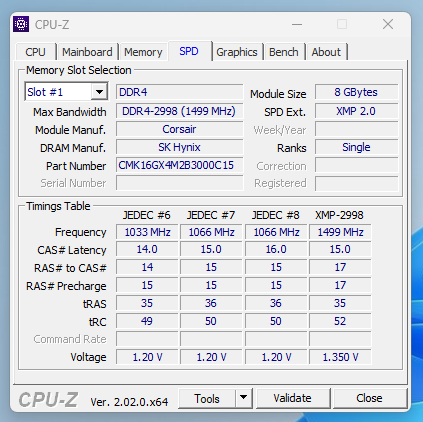The width and height of the screenshot is (423, 422).
Task: Minimize the CPU-Z window
Action: tap(297, 24)
